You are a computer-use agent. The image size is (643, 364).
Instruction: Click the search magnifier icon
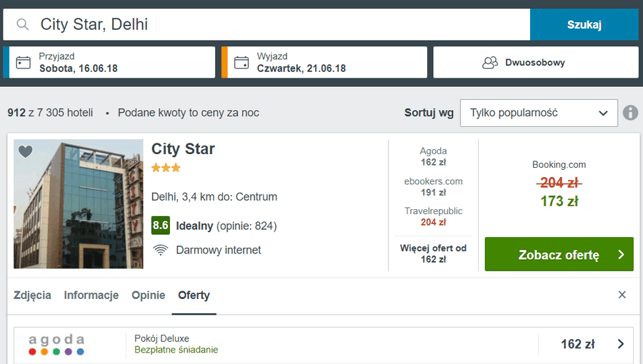click(23, 24)
